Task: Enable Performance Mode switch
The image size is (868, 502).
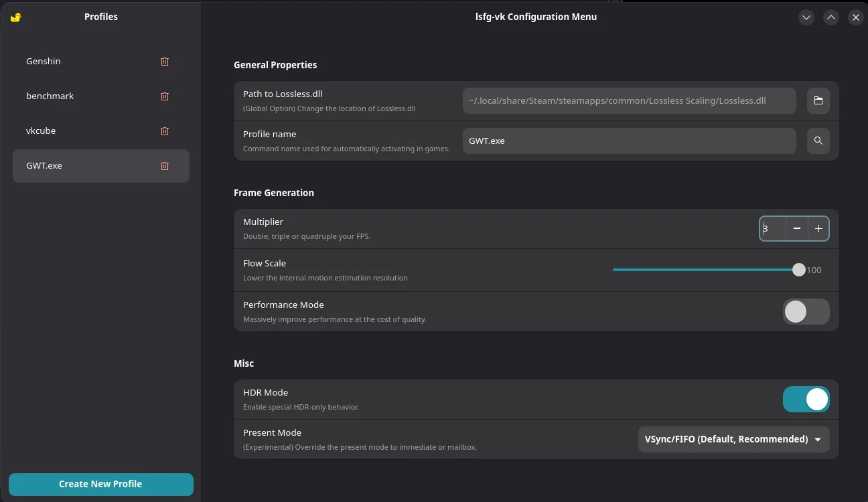Action: coord(806,312)
